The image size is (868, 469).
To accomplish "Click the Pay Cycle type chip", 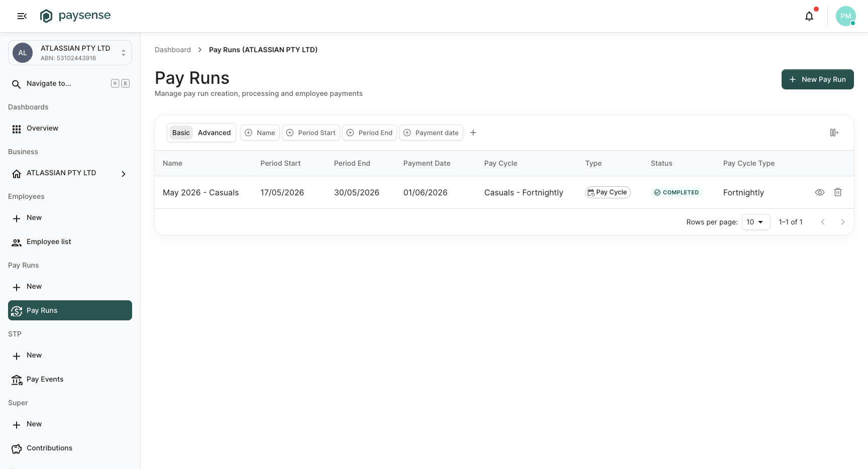I will click(608, 192).
